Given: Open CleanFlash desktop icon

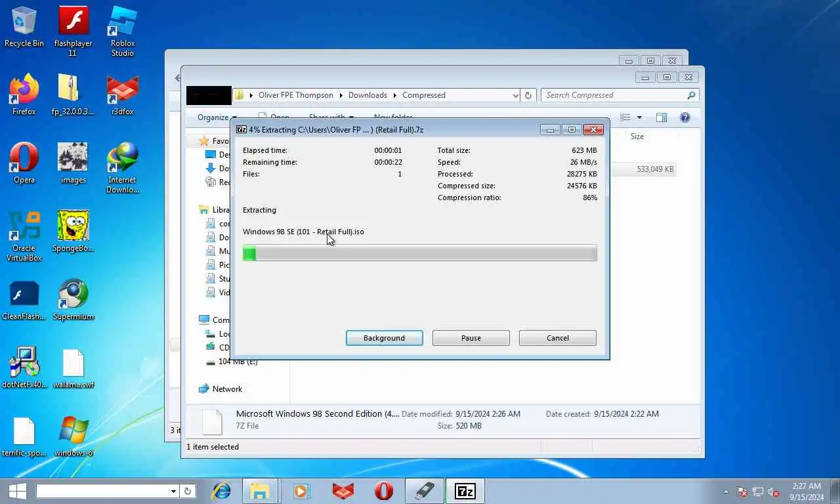Looking at the screenshot, I should click(24, 300).
